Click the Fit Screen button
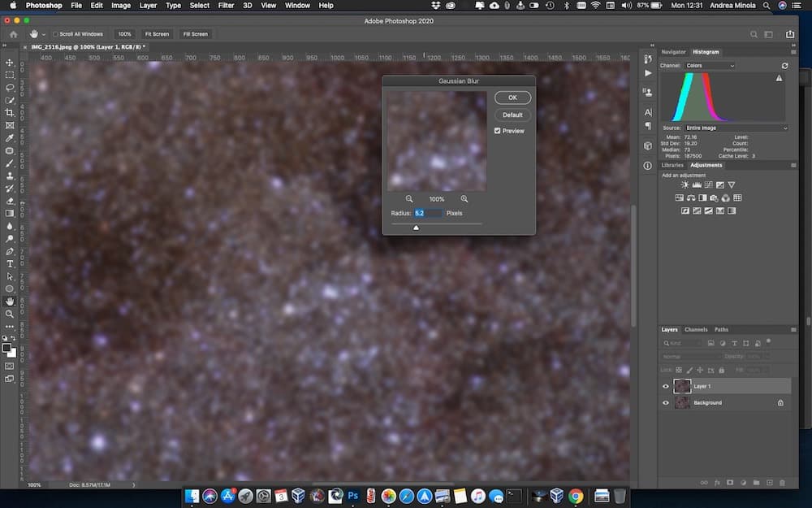Viewport: 812px width, 508px height. (156, 34)
